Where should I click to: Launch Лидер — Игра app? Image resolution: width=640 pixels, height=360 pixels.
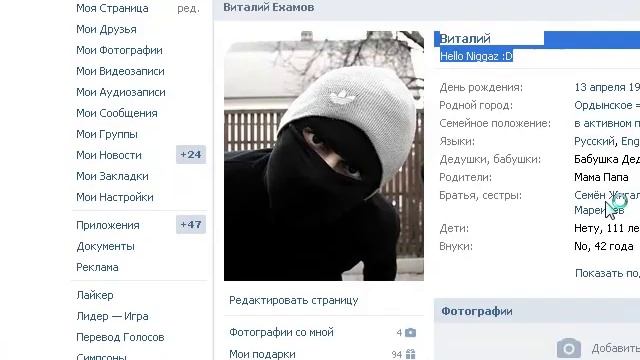pos(112,316)
